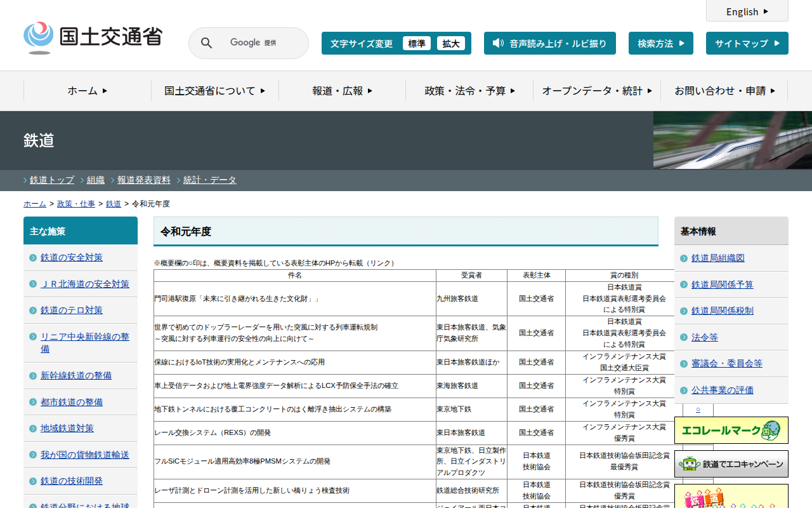Click the speaker icon for 音声読み上げ
This screenshot has height=508, width=812.
[x=498, y=43]
